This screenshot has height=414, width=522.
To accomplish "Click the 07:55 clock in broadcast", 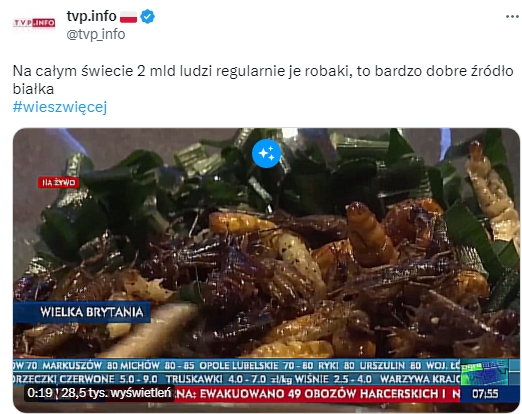I will point(485,394).
